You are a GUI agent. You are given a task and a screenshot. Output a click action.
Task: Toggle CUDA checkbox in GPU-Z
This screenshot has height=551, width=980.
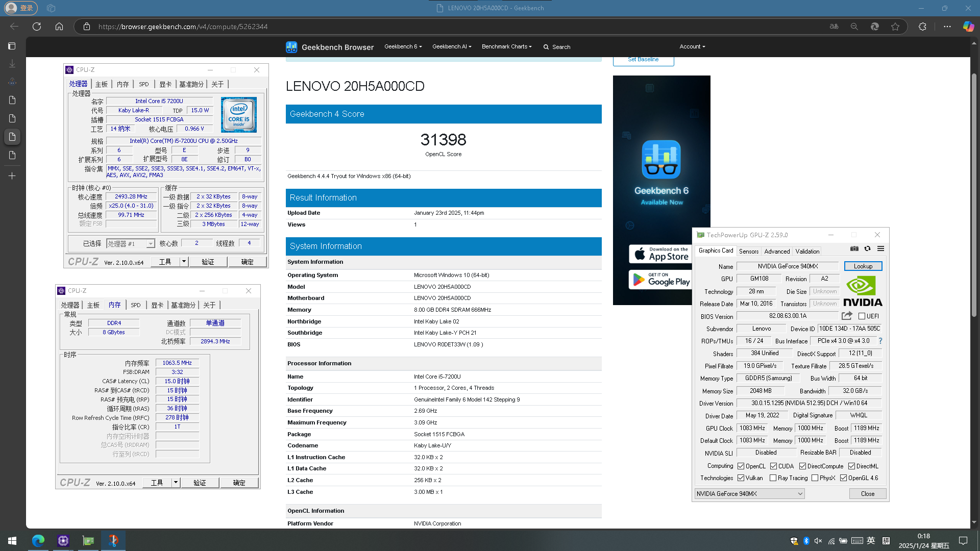pos(773,466)
